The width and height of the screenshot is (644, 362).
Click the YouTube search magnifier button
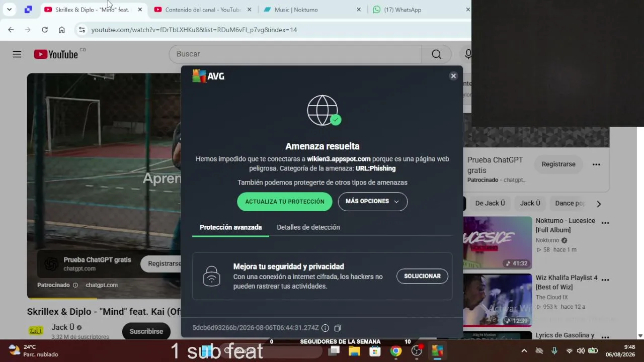click(436, 54)
